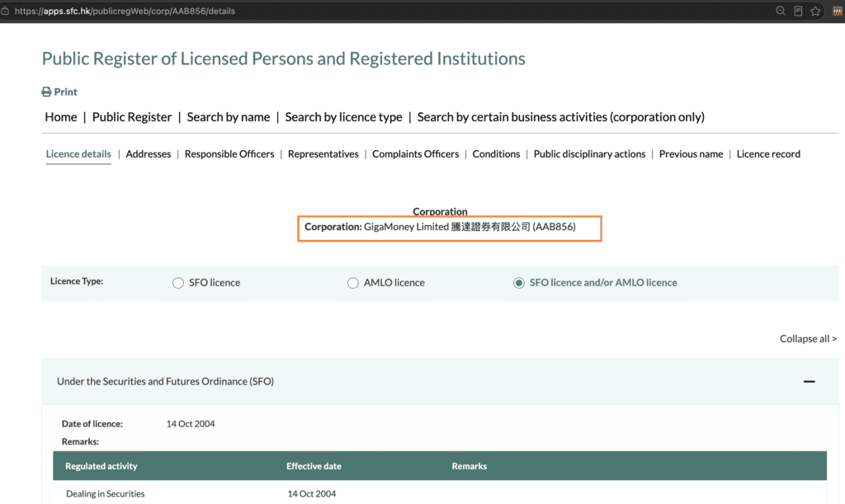Click the Under the Securities and Futures Ordinance heading
The height and width of the screenshot is (504, 845).
tap(165, 381)
